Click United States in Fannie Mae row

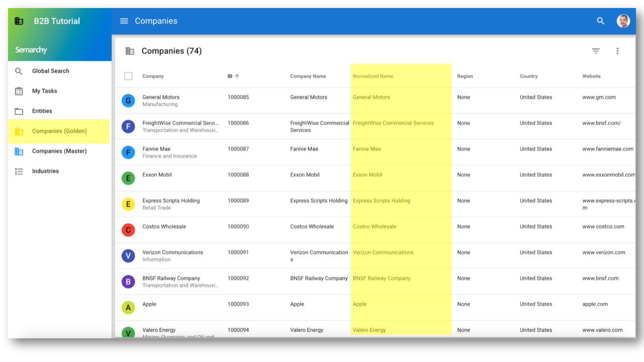[536, 149]
